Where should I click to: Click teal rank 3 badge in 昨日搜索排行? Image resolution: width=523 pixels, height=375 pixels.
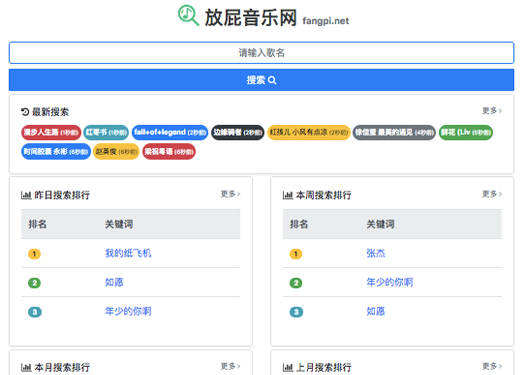click(x=35, y=312)
